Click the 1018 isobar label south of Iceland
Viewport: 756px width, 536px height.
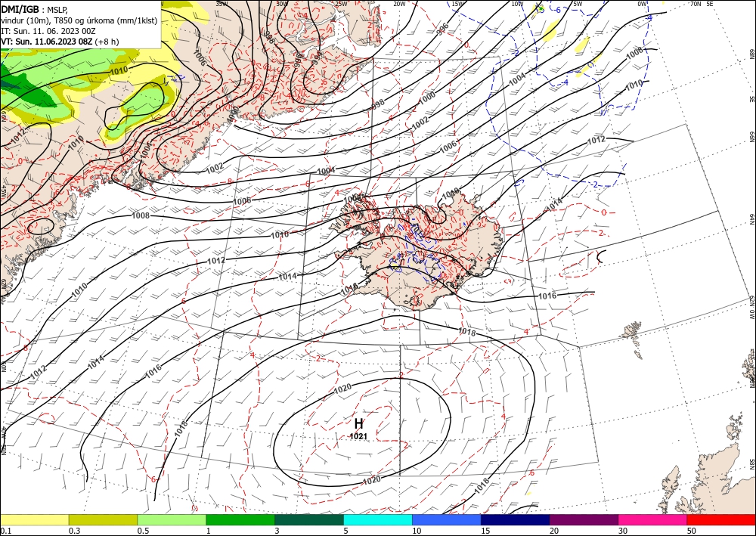tap(466, 332)
